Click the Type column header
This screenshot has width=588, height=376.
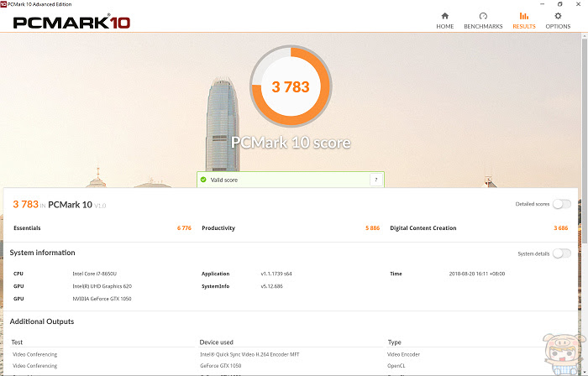[394, 342]
